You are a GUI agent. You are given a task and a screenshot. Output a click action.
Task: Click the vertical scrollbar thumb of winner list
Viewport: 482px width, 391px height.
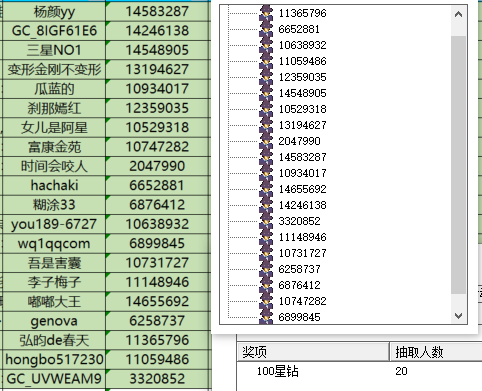point(458,165)
